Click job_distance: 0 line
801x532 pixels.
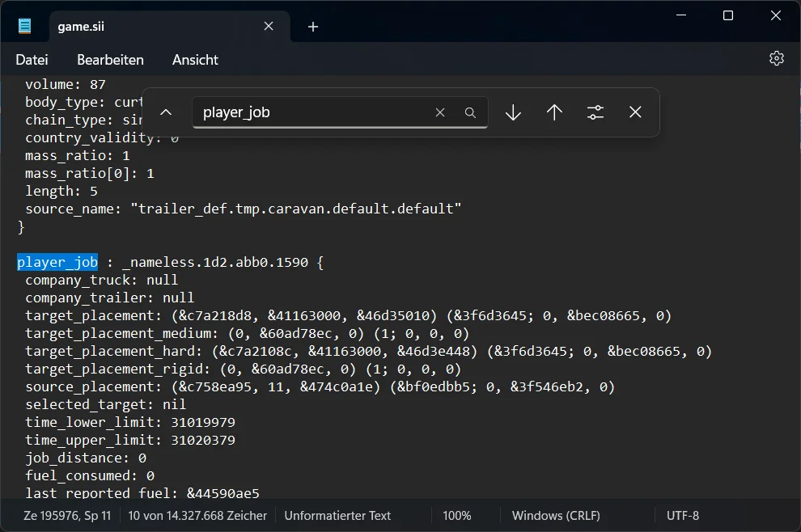click(x=86, y=458)
